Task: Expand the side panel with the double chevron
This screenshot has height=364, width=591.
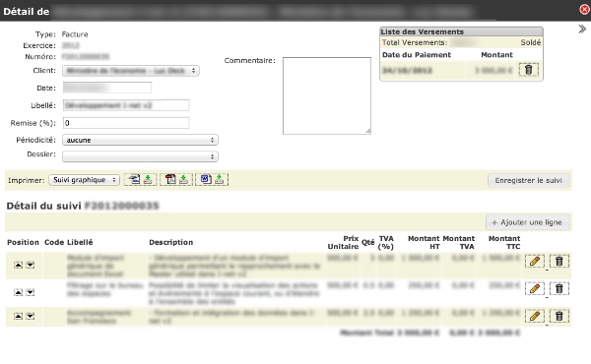Action: pyautogui.click(x=582, y=29)
